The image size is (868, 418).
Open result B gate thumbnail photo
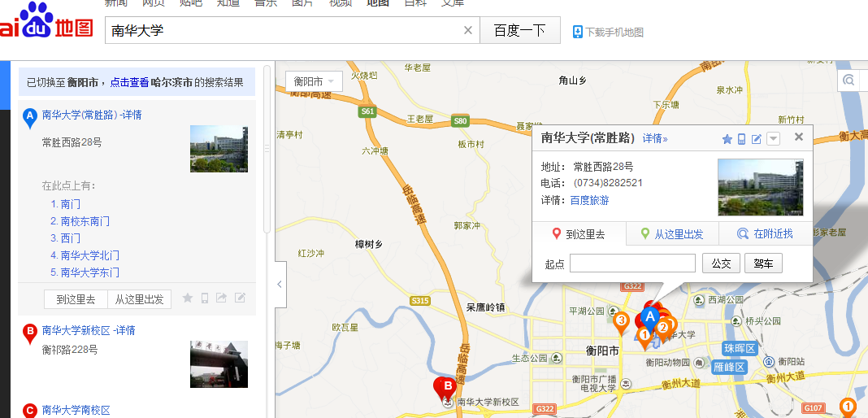[x=219, y=364]
